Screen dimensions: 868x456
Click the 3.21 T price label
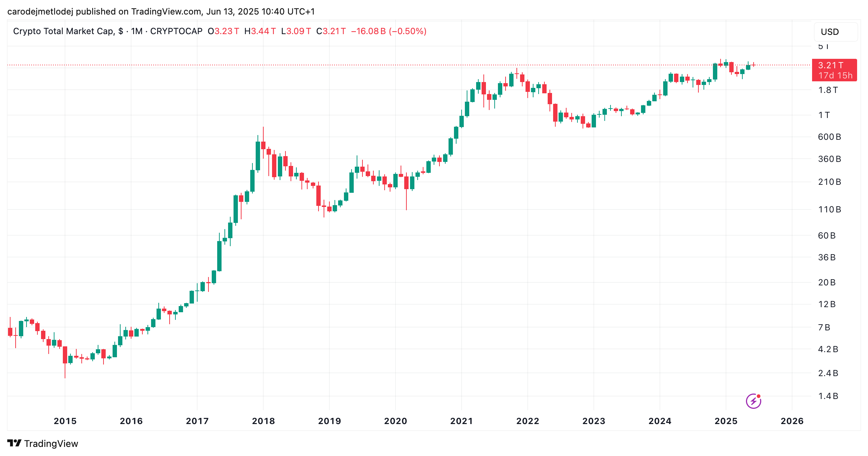coord(831,65)
